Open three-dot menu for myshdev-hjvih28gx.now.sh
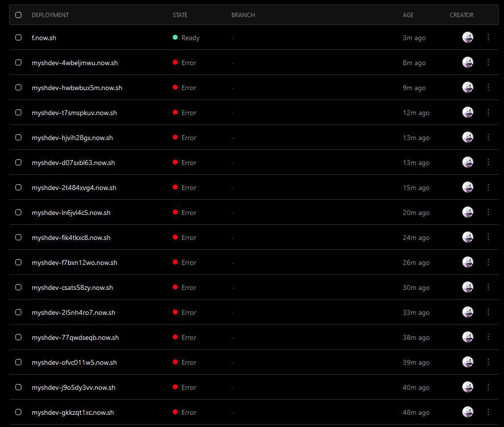 coord(488,137)
